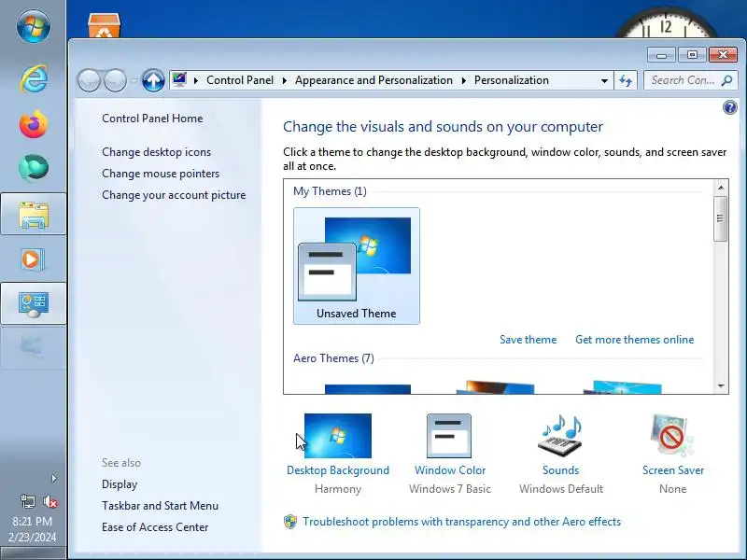The width and height of the screenshot is (747, 560).
Task: Refresh the Personalization page
Action: (625, 80)
